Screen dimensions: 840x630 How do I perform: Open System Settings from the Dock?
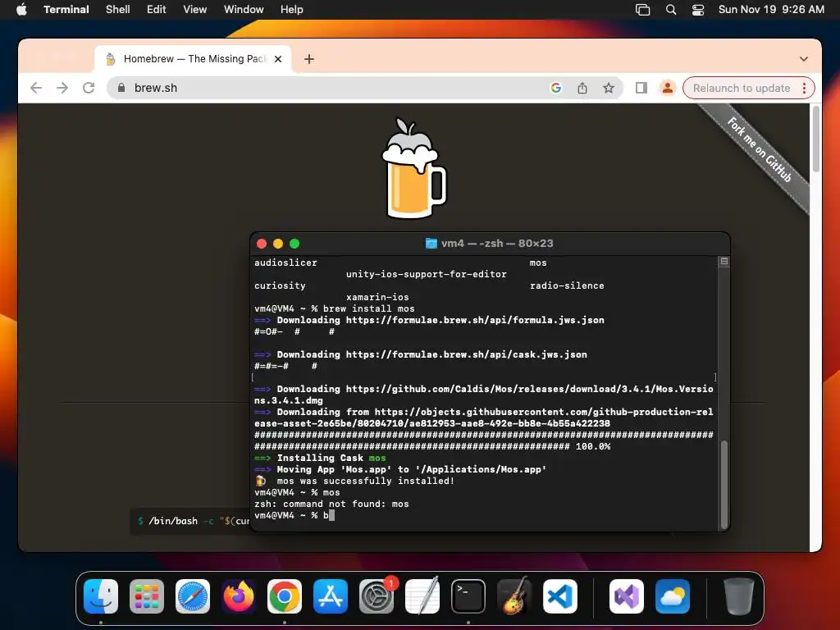pos(377,596)
